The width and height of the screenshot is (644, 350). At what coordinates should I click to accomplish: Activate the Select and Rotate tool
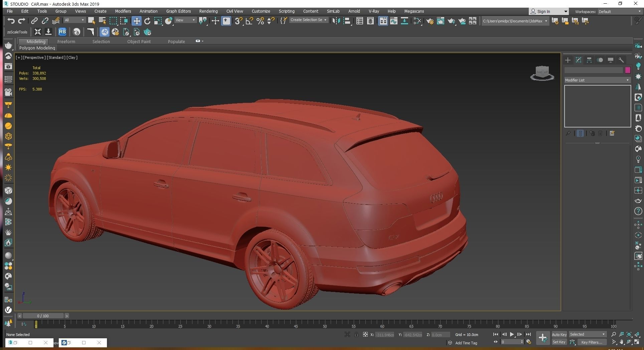pos(147,21)
